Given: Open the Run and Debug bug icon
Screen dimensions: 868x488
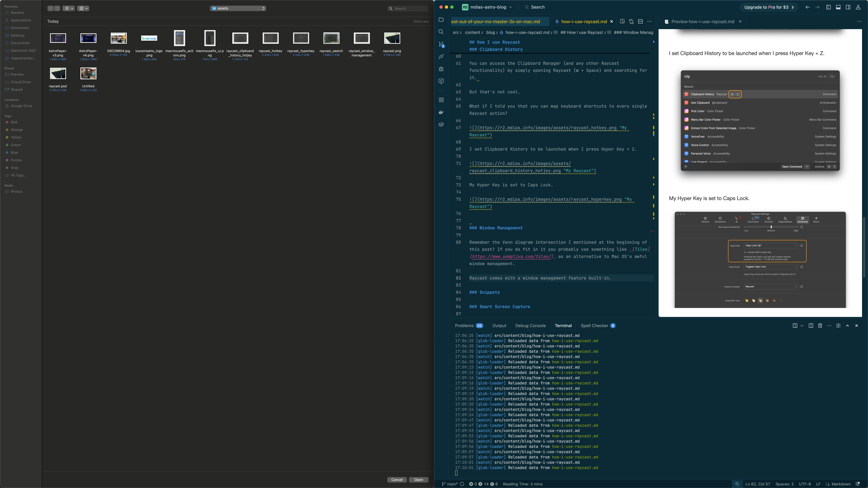Looking at the screenshot, I should pyautogui.click(x=441, y=69).
